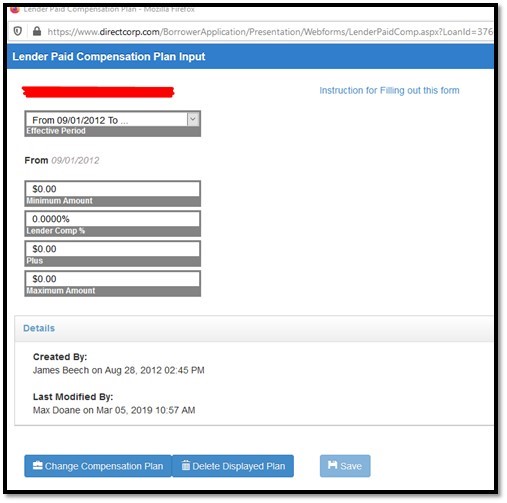507x503 pixels.
Task: Click the Plus amount input field
Action: coord(113,249)
